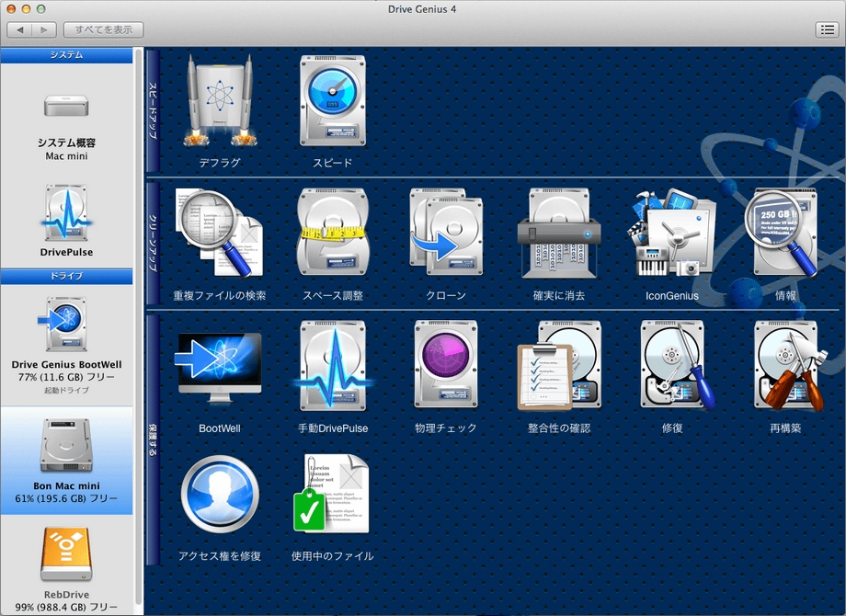Select the スペース調整 measuring tape drive icon
This screenshot has height=616, width=846.
[332, 232]
